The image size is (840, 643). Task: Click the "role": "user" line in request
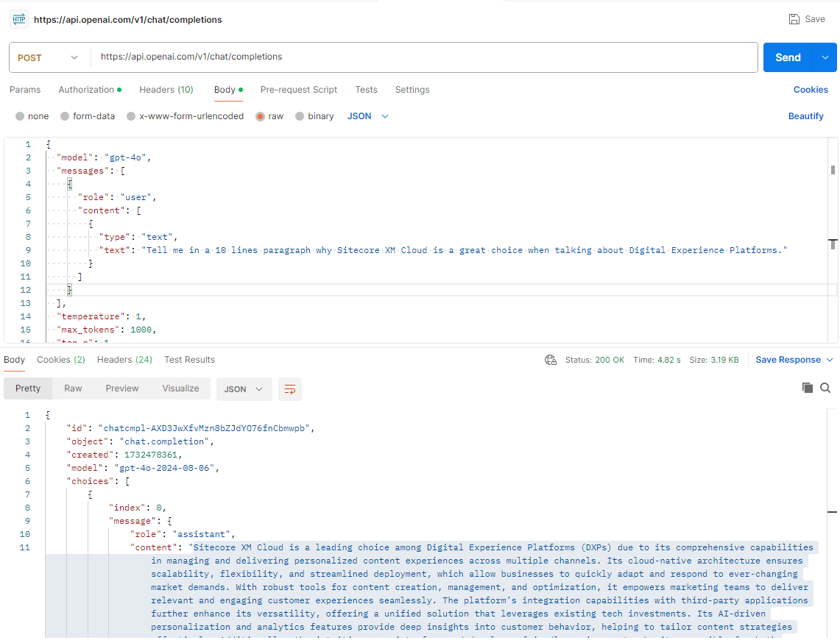(117, 197)
